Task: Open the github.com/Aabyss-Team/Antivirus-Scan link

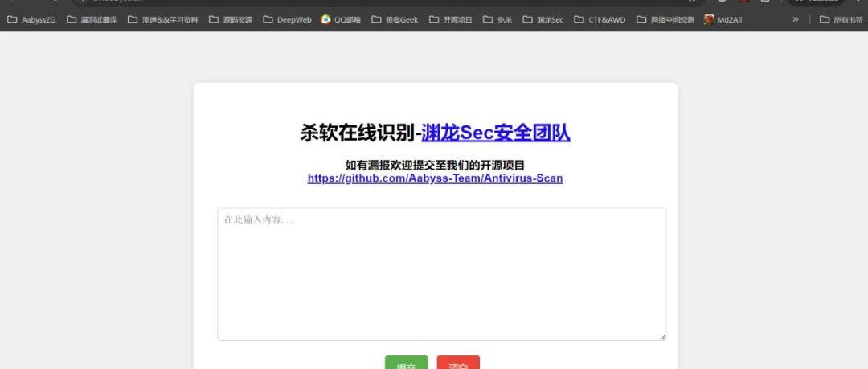Action: [435, 178]
